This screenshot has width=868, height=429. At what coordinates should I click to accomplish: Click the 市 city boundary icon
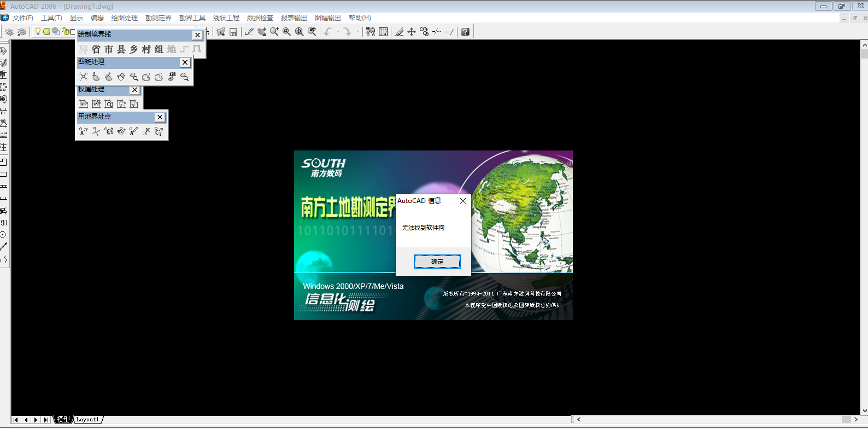[x=109, y=49]
